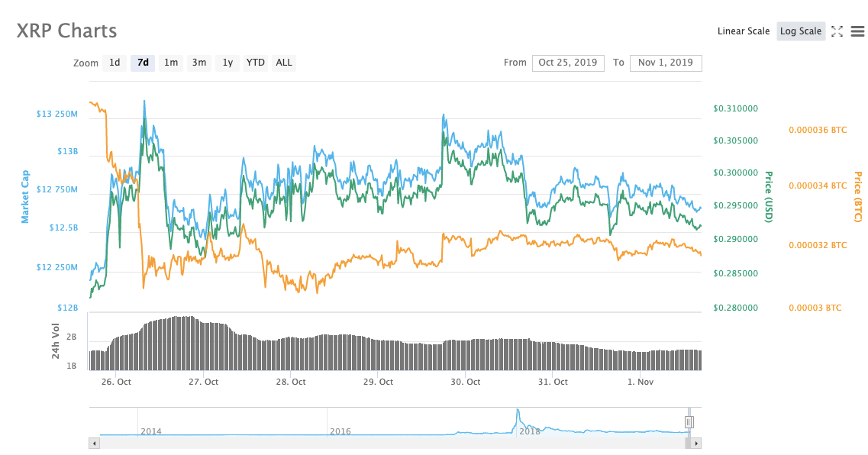Click the $12B axis label
Screen dimensions: 868x455
[x=67, y=308]
